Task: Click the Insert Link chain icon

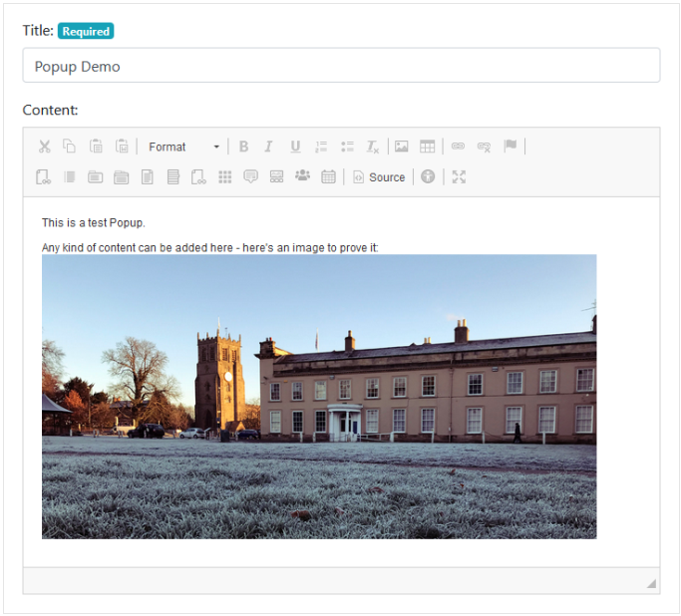Action: pos(458,147)
